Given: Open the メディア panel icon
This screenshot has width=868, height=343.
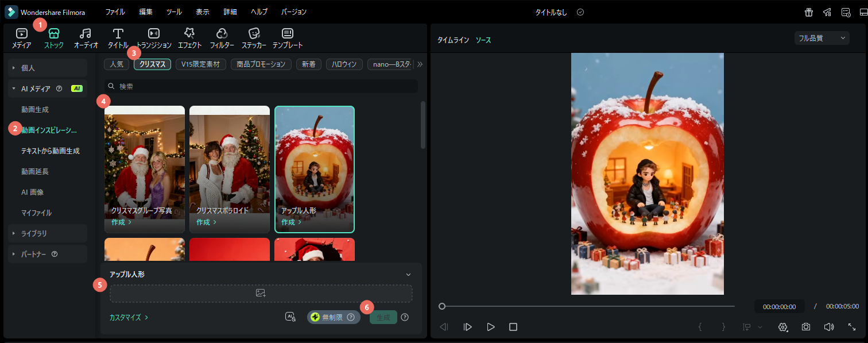Looking at the screenshot, I should [21, 37].
